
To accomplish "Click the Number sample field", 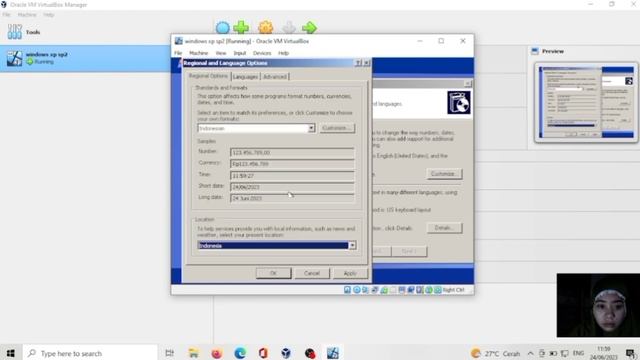I will [292, 152].
